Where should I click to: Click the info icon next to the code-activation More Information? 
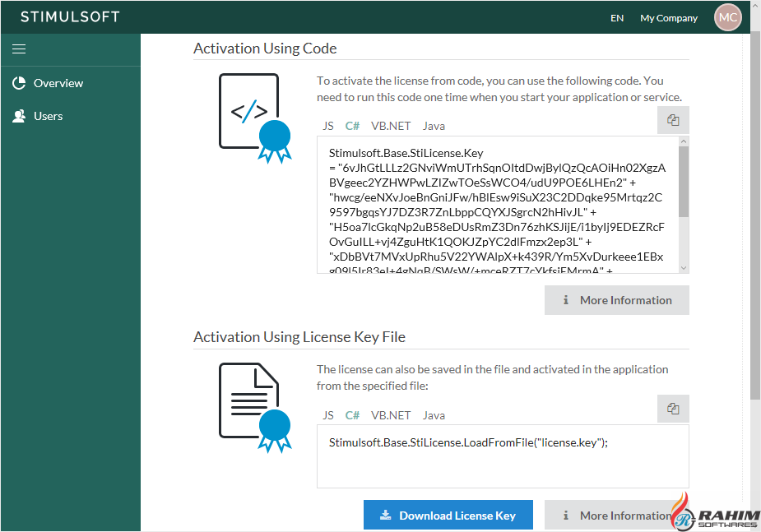click(x=565, y=300)
